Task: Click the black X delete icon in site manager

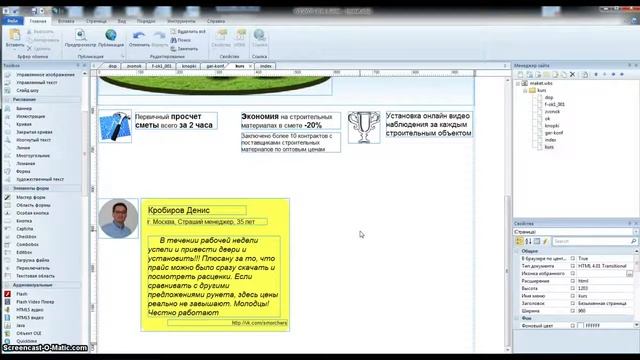Action: [x=572, y=74]
